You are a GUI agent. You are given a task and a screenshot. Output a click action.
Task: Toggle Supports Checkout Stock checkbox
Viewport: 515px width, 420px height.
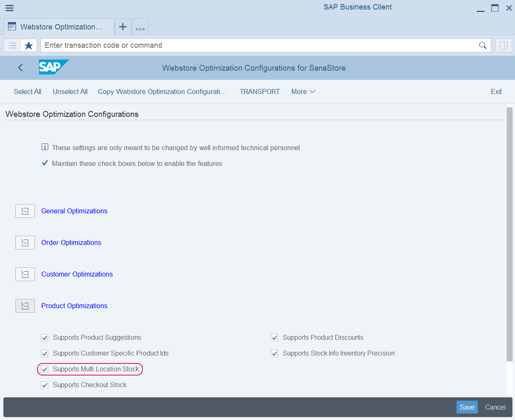pos(45,385)
